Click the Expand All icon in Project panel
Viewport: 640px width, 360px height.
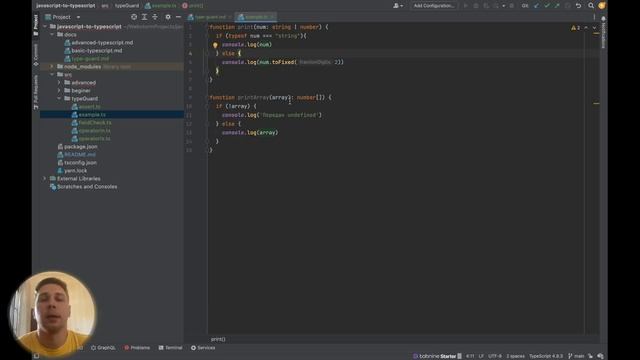click(x=144, y=17)
